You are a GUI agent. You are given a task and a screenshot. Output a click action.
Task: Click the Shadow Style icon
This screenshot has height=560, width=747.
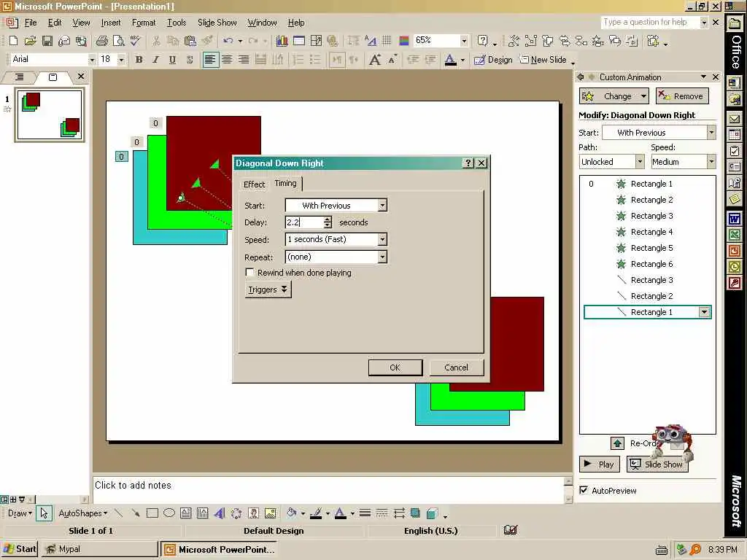(x=415, y=513)
